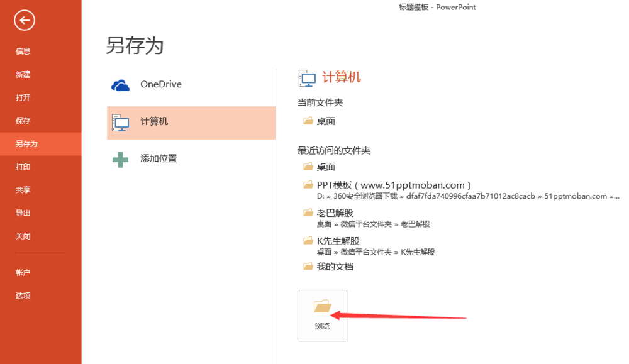This screenshot has height=364, width=629.
Task: Open the 信息 menu item
Action: [x=23, y=52]
